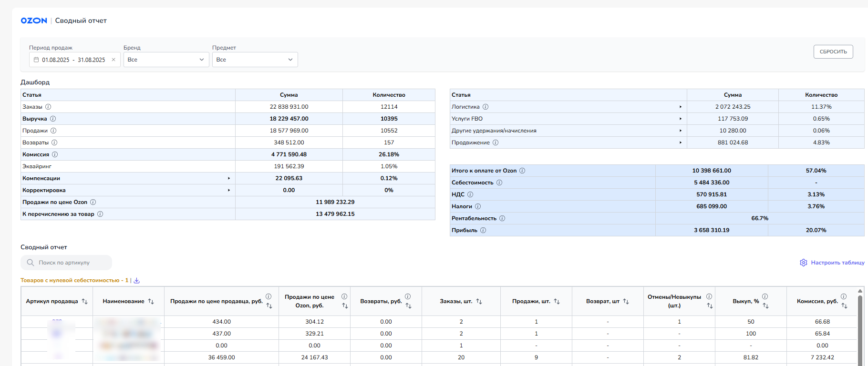Expand the Логистика row details

[x=680, y=107]
